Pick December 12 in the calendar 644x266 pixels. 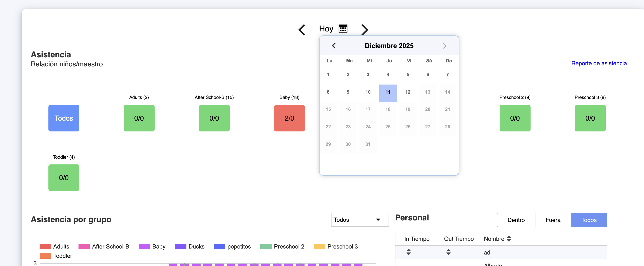[x=408, y=92]
